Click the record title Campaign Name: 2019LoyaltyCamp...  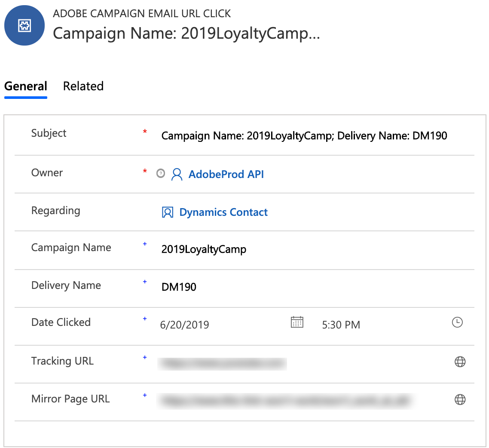(x=186, y=34)
